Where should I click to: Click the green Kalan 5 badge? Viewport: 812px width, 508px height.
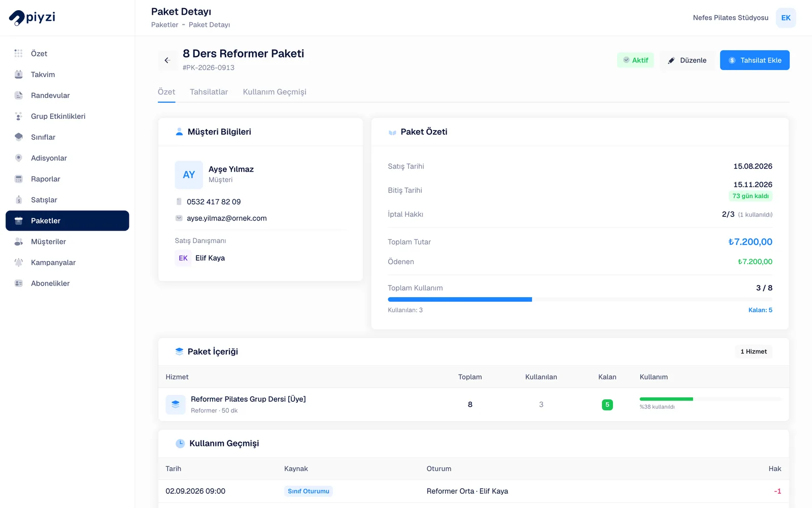[x=607, y=405]
